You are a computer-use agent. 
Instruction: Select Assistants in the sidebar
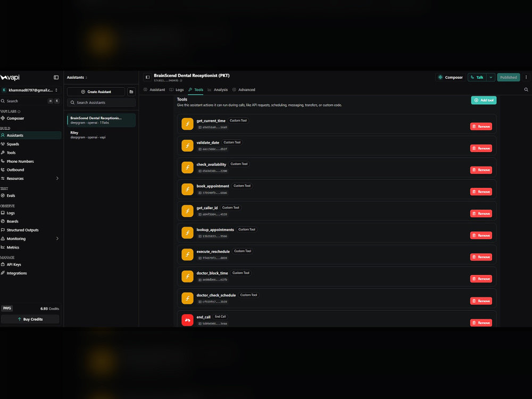(31, 135)
